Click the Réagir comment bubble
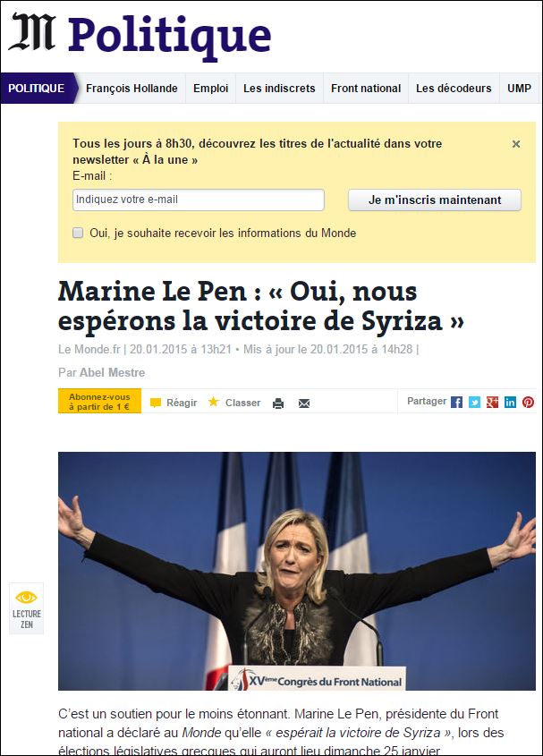 (x=174, y=403)
